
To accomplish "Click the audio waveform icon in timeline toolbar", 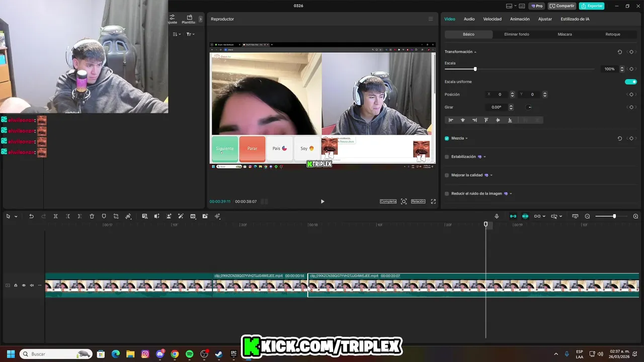I will coord(217,216).
